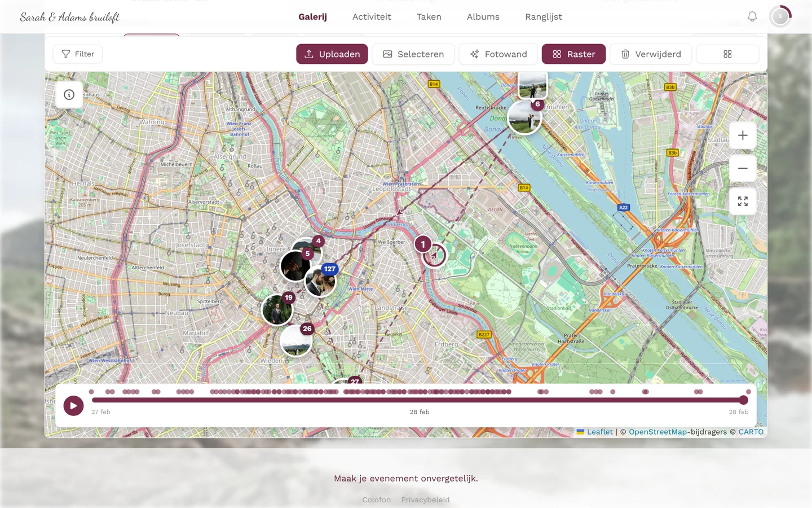Play the timeline animation
The width and height of the screenshot is (812, 508).
tap(73, 405)
